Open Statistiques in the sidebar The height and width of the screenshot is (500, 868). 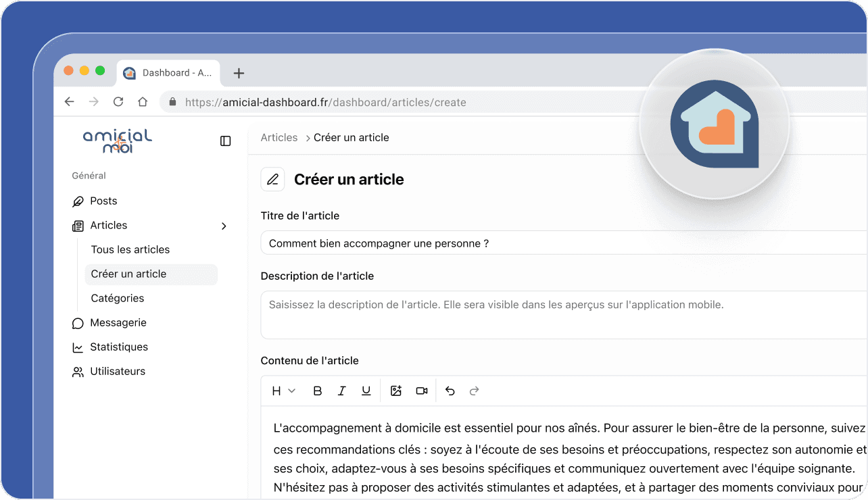119,347
